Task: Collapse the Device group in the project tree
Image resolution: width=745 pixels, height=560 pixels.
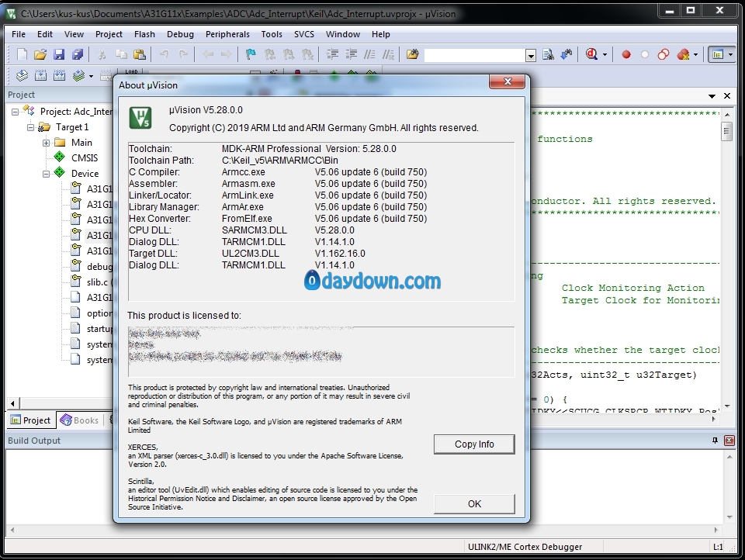Action: pyautogui.click(x=46, y=174)
